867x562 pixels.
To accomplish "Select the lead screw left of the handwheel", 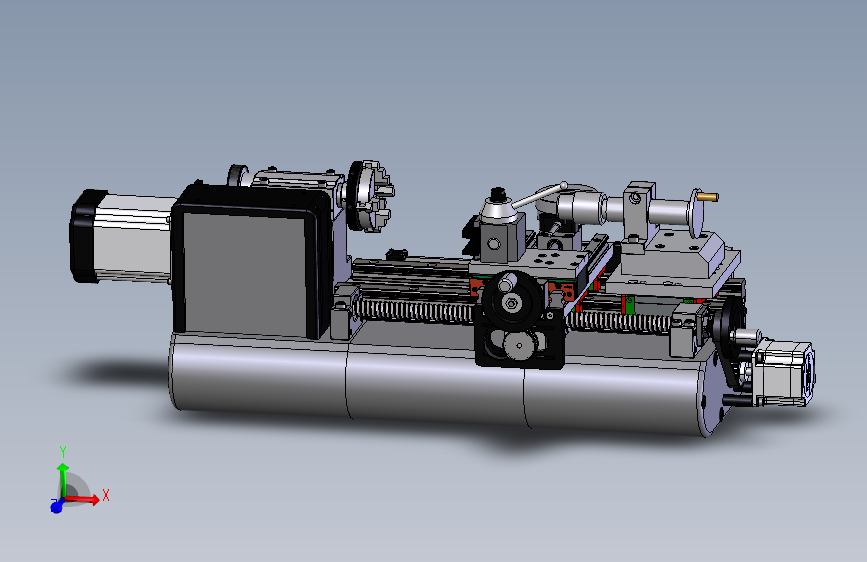I will [x=415, y=310].
